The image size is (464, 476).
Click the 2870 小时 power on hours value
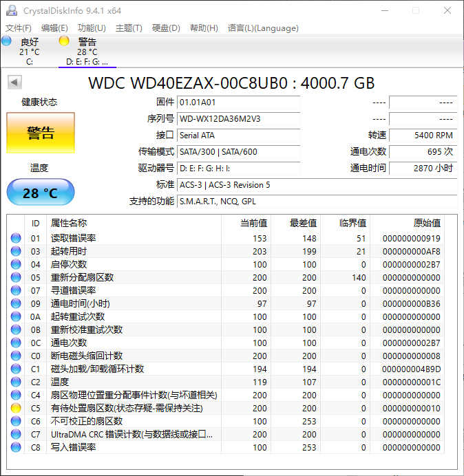point(423,168)
